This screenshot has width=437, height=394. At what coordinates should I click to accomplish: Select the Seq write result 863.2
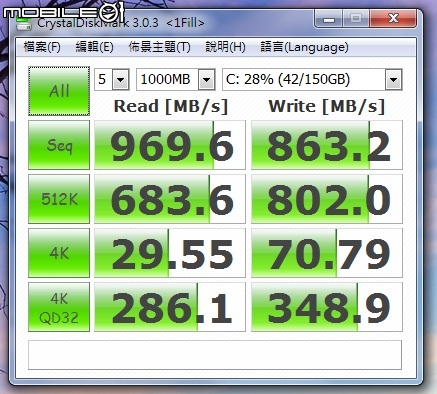pos(327,145)
